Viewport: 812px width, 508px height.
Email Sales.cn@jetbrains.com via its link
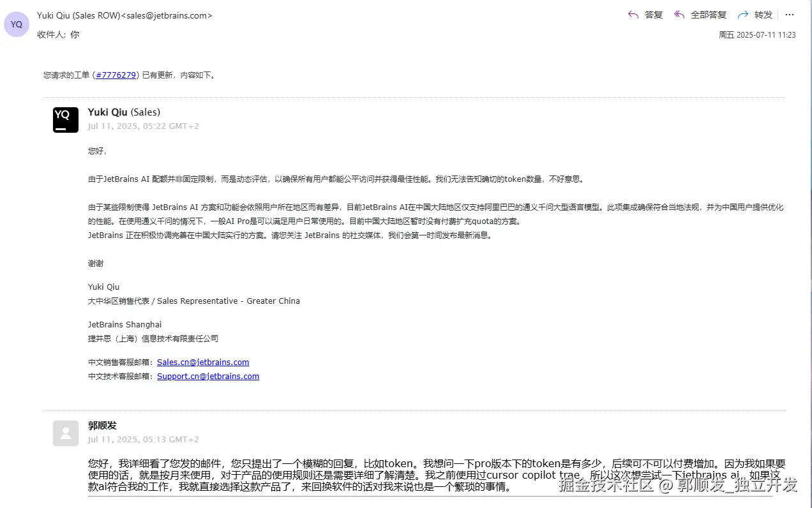coord(202,362)
